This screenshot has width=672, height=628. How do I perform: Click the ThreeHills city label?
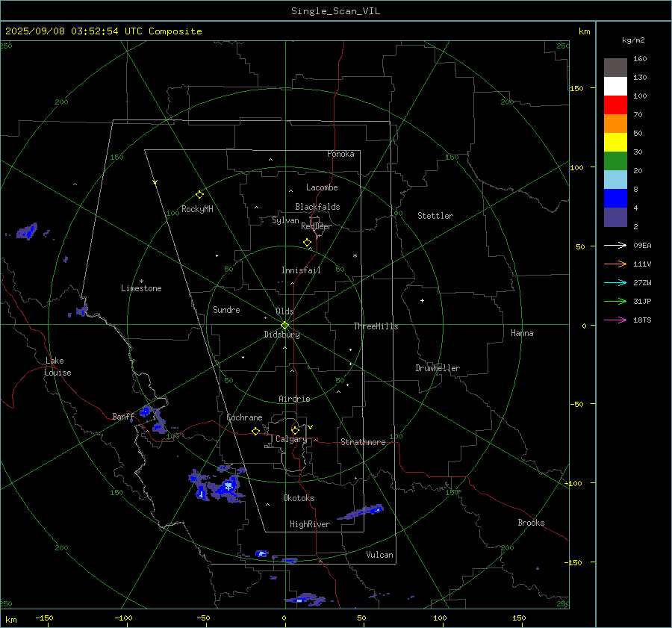(x=376, y=326)
